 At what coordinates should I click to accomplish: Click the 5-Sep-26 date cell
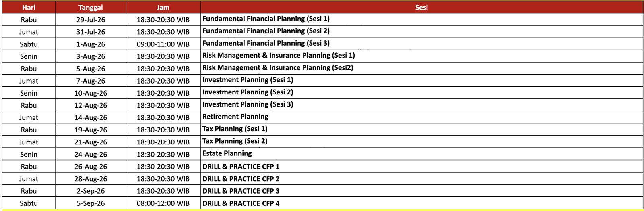pyautogui.click(x=91, y=203)
